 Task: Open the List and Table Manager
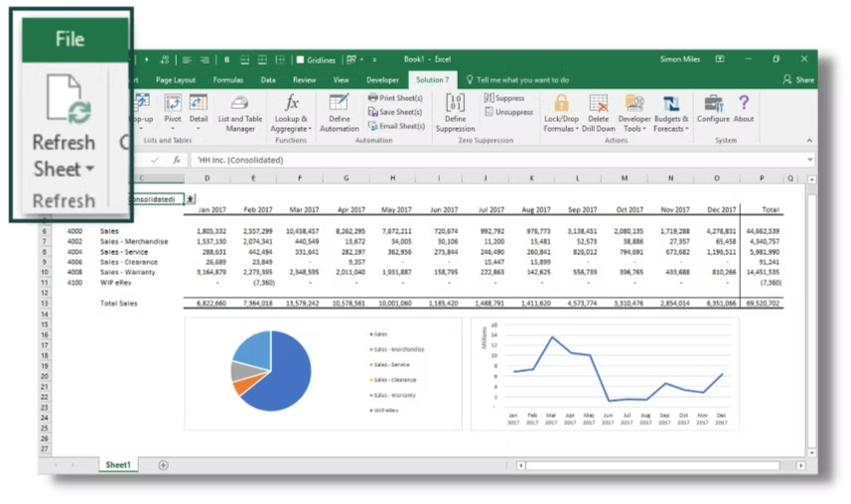click(x=240, y=114)
